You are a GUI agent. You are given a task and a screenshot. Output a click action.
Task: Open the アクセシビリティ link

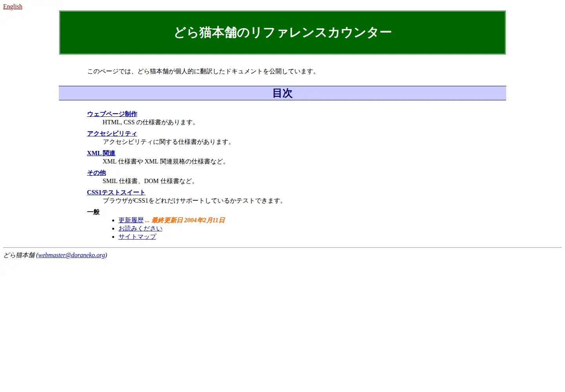click(112, 134)
